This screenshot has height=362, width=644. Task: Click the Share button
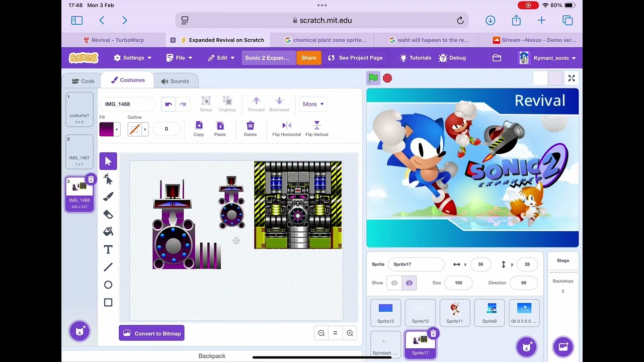pyautogui.click(x=309, y=58)
